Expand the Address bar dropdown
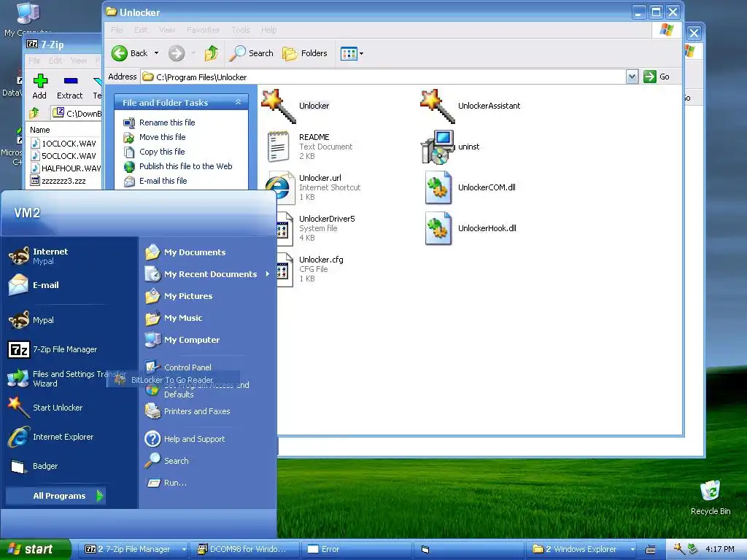Viewport: 747px width, 560px height. tap(632, 77)
